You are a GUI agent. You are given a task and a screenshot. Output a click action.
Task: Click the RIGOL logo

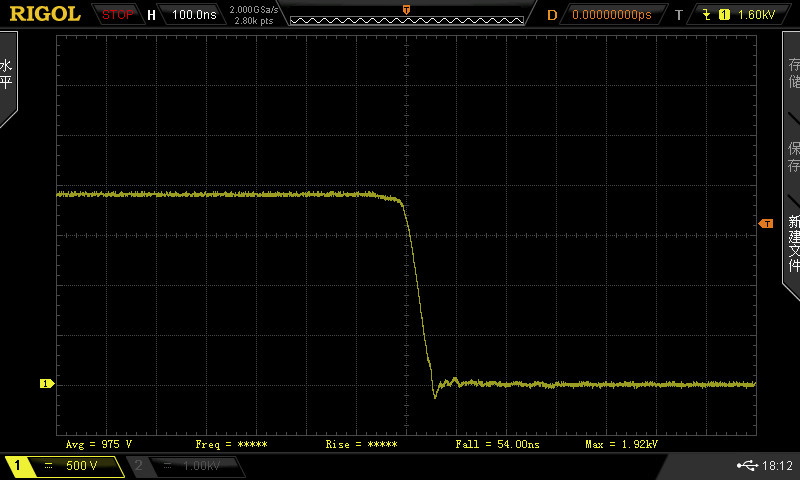(x=45, y=14)
